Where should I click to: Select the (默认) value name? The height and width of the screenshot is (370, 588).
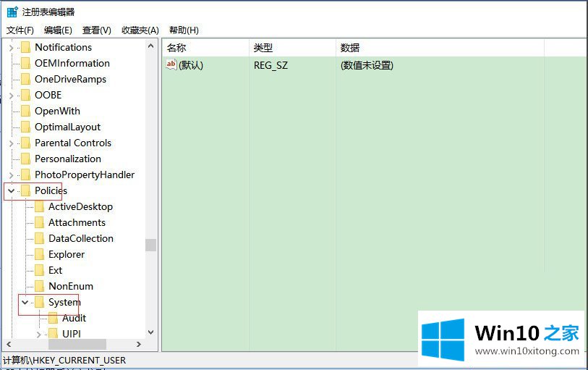click(x=191, y=65)
